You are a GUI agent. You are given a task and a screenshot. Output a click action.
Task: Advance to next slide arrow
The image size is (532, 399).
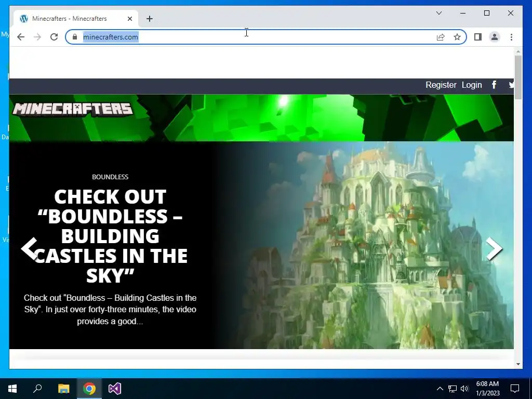(x=494, y=249)
